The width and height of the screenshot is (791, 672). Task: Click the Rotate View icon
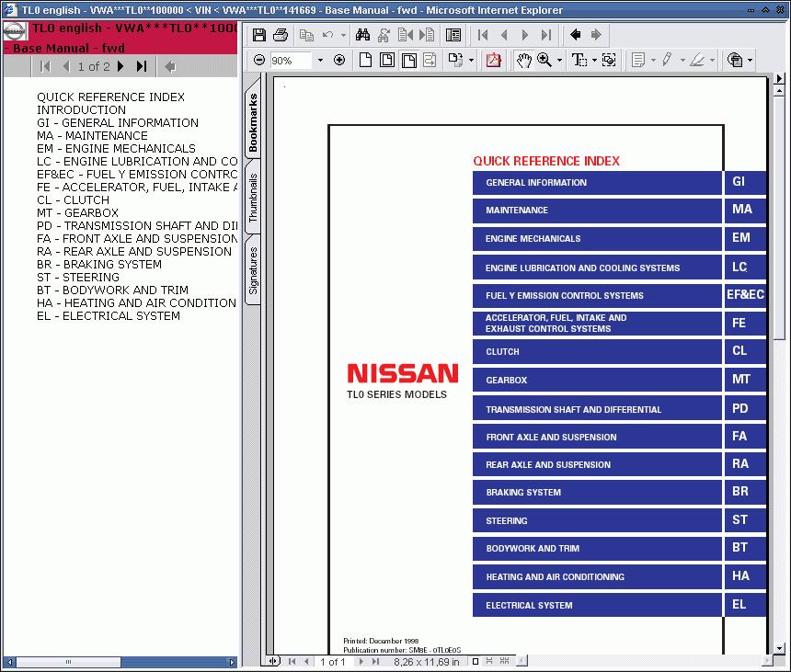pos(455,61)
